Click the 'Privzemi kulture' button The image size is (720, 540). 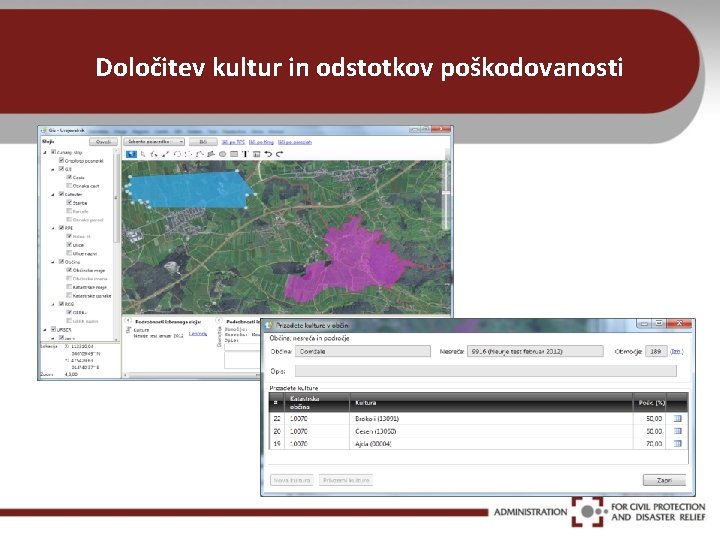[x=346, y=480]
